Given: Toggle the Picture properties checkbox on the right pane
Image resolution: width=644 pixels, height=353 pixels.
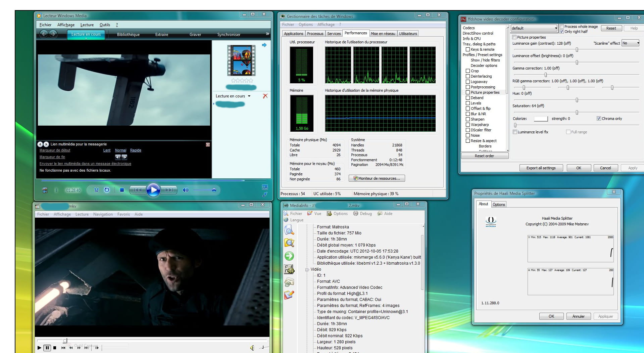Looking at the screenshot, I should (x=514, y=37).
